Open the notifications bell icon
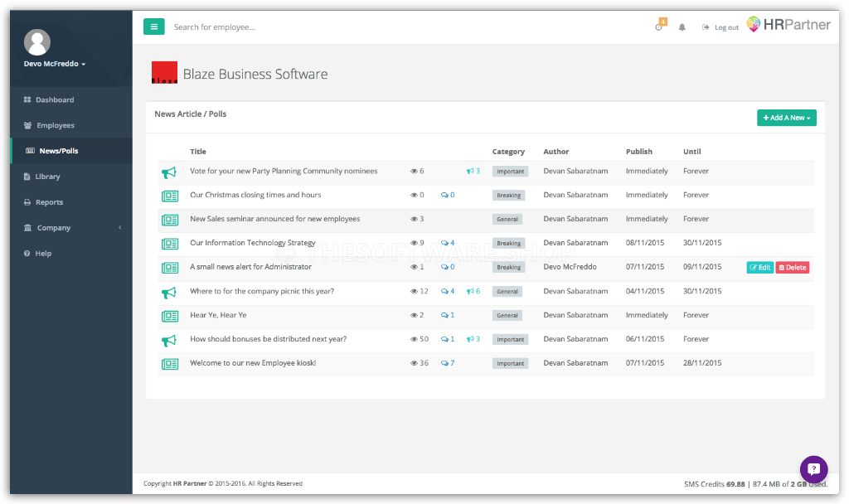The image size is (849, 504). tap(682, 27)
